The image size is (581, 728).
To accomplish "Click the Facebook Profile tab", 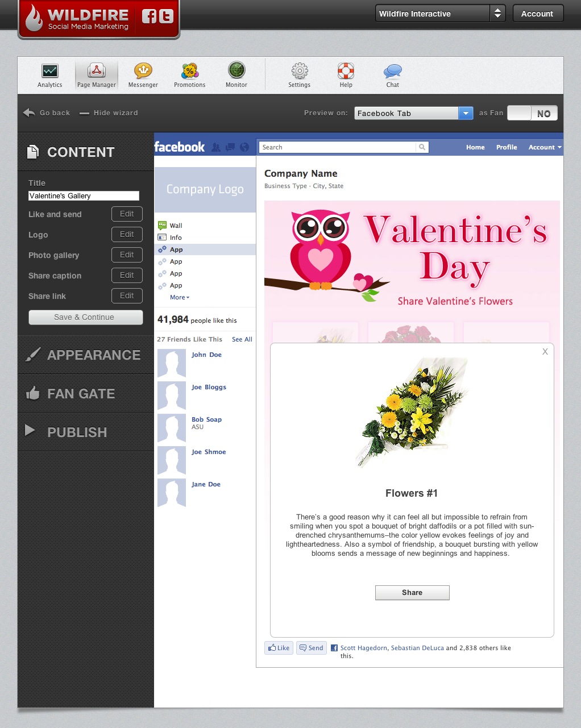I will (507, 147).
